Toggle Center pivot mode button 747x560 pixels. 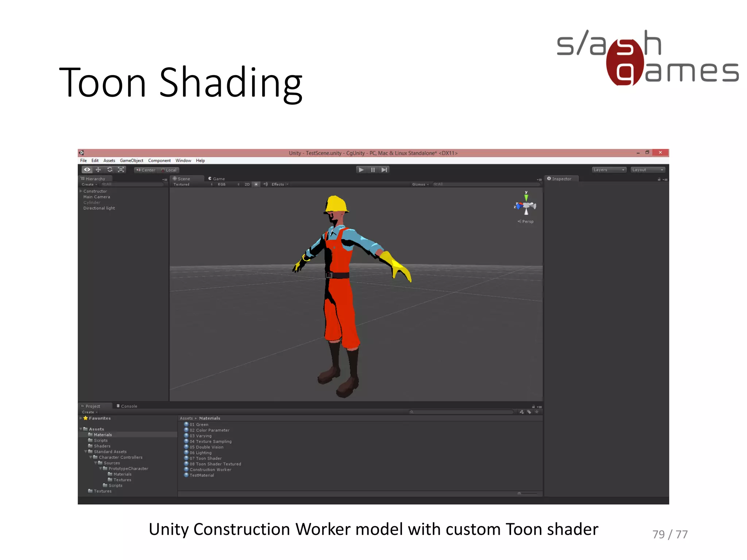(x=146, y=170)
